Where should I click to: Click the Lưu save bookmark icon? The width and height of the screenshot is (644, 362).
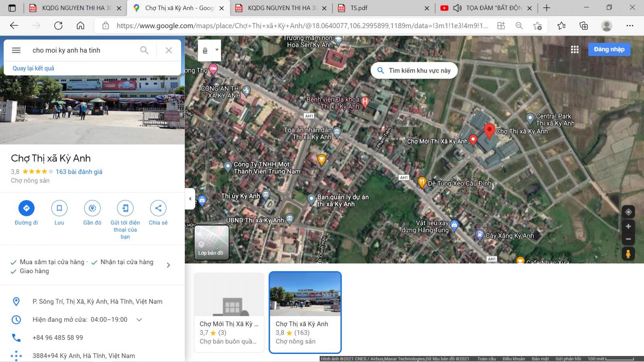[x=59, y=208]
